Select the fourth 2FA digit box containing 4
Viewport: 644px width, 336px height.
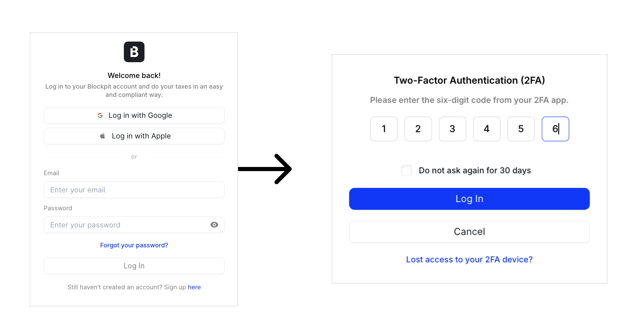[x=487, y=129]
